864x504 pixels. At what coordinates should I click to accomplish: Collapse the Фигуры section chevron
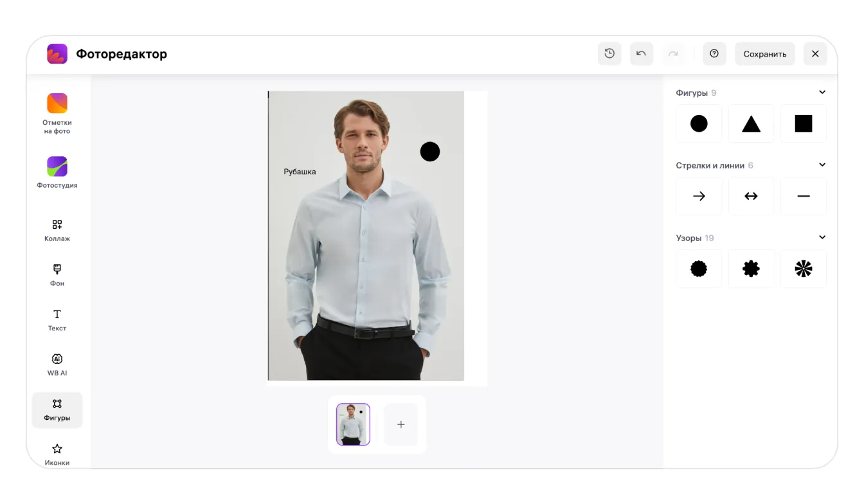[x=822, y=93]
